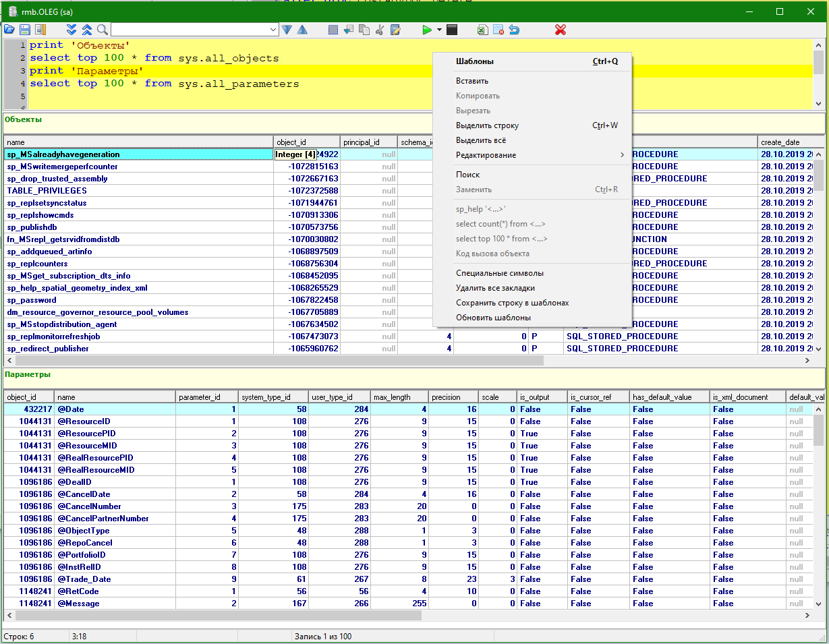Choose Шаблоны in the context menu
829x644 pixels.
(475, 61)
